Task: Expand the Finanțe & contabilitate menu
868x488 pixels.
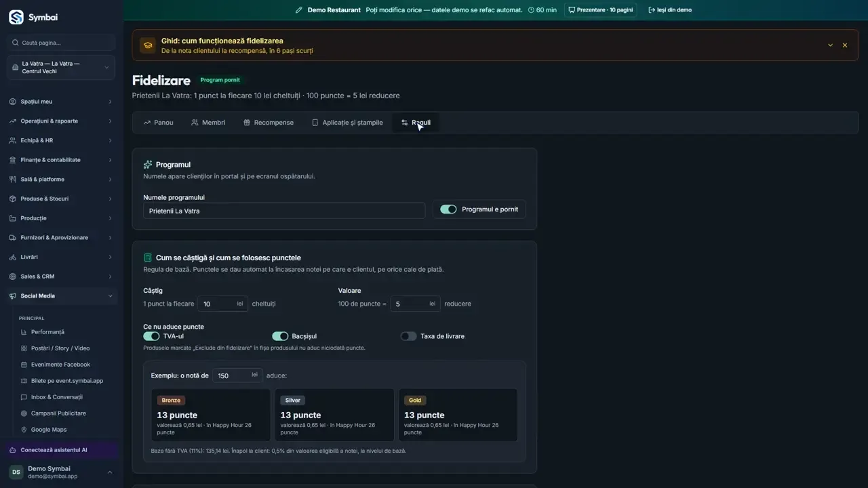Action: pos(61,160)
